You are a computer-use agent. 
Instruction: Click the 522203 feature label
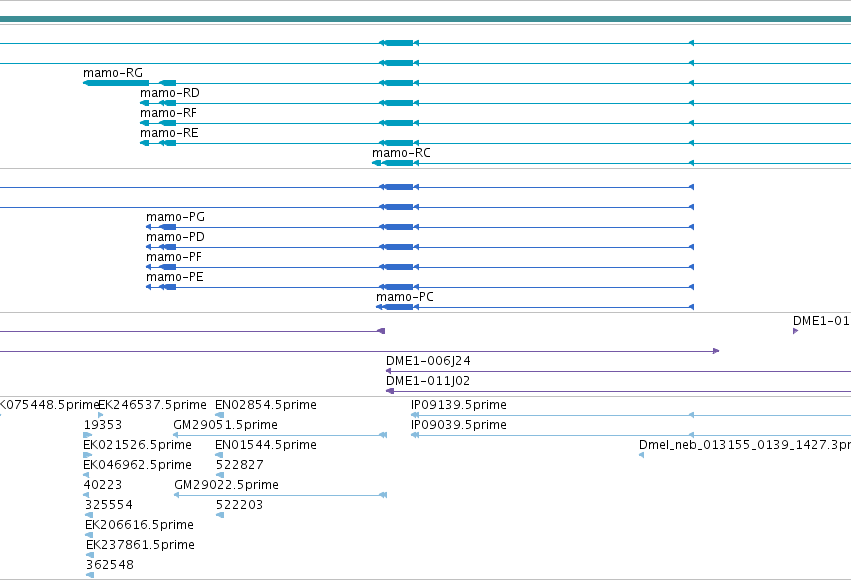click(239, 505)
